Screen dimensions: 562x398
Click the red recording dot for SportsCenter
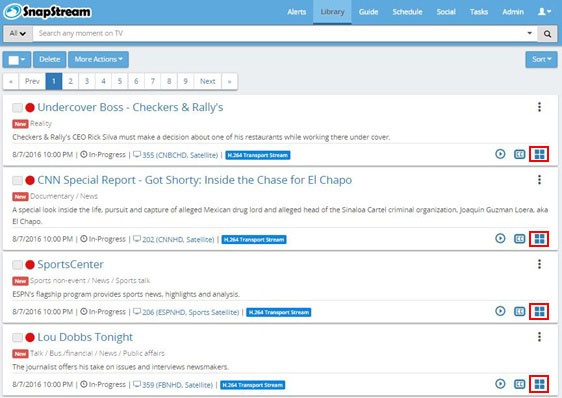(30, 265)
